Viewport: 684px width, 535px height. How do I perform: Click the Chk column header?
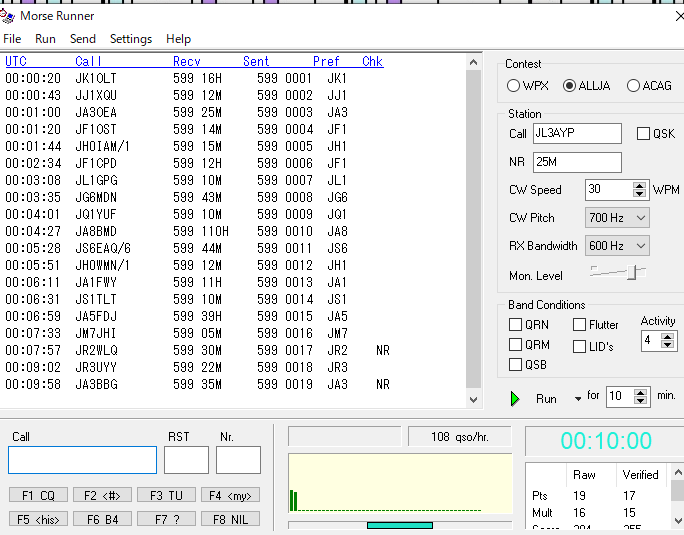pyautogui.click(x=373, y=61)
